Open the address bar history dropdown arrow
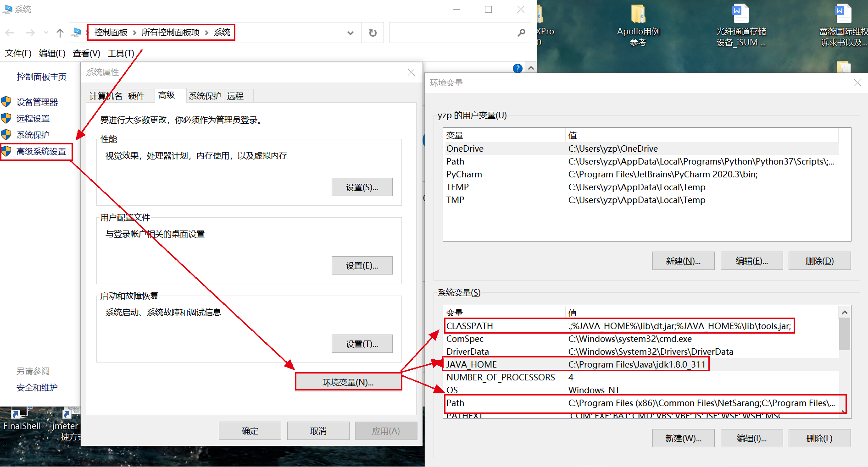 351,33
